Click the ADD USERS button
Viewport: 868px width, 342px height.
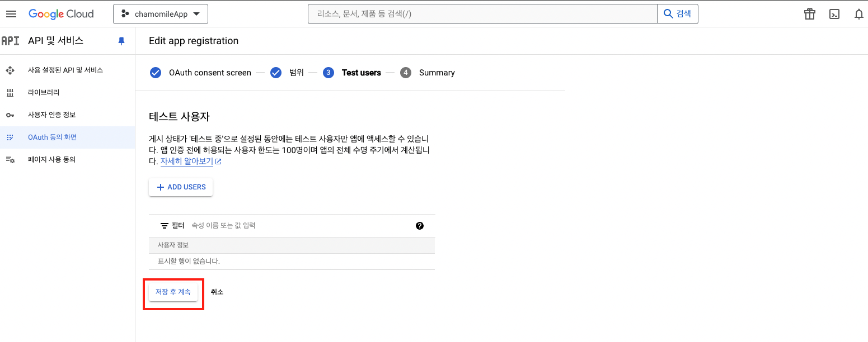click(x=181, y=187)
